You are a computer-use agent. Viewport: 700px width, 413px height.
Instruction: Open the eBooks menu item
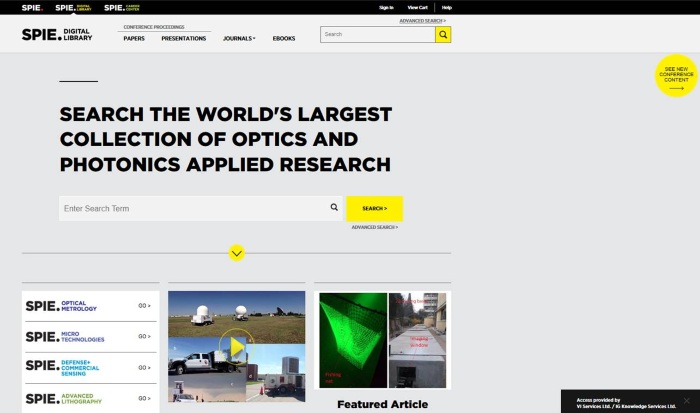click(284, 38)
